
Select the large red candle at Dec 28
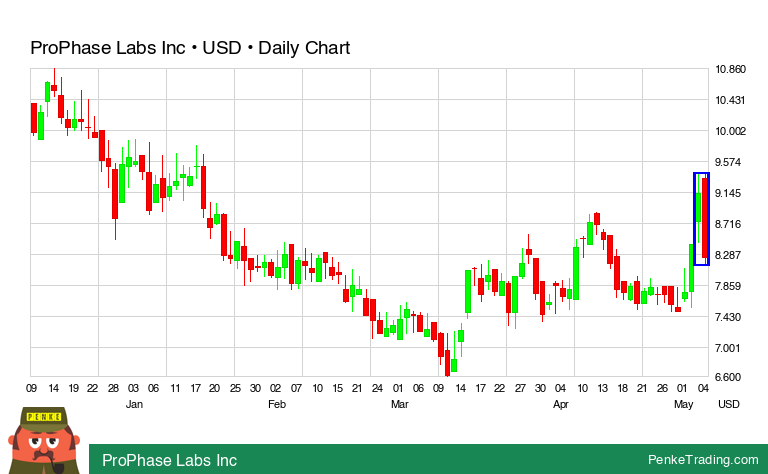(x=115, y=194)
